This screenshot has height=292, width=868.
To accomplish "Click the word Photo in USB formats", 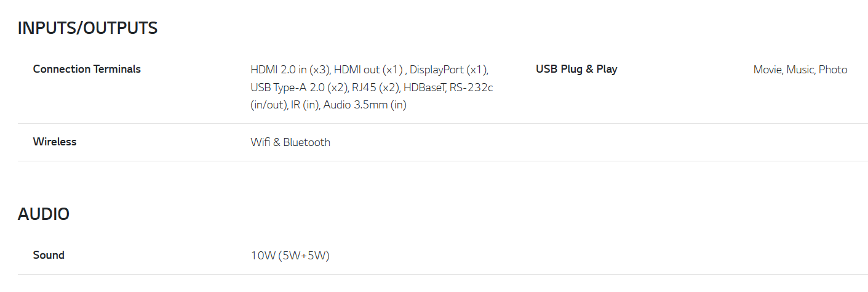I will (833, 70).
